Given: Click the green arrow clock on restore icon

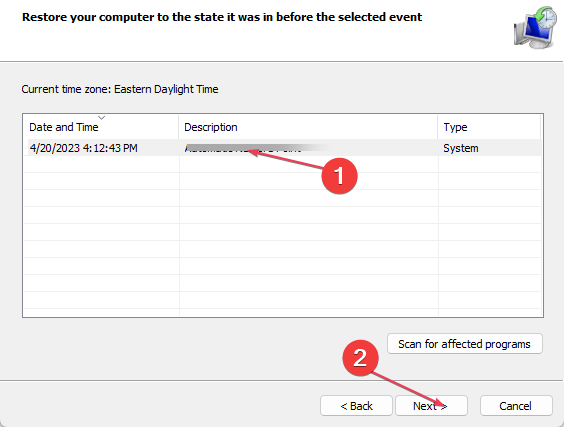Looking at the screenshot, I should click(x=545, y=17).
